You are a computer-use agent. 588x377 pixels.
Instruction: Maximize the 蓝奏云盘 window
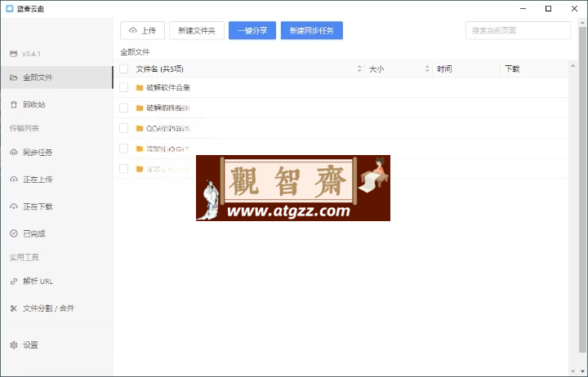pyautogui.click(x=548, y=9)
